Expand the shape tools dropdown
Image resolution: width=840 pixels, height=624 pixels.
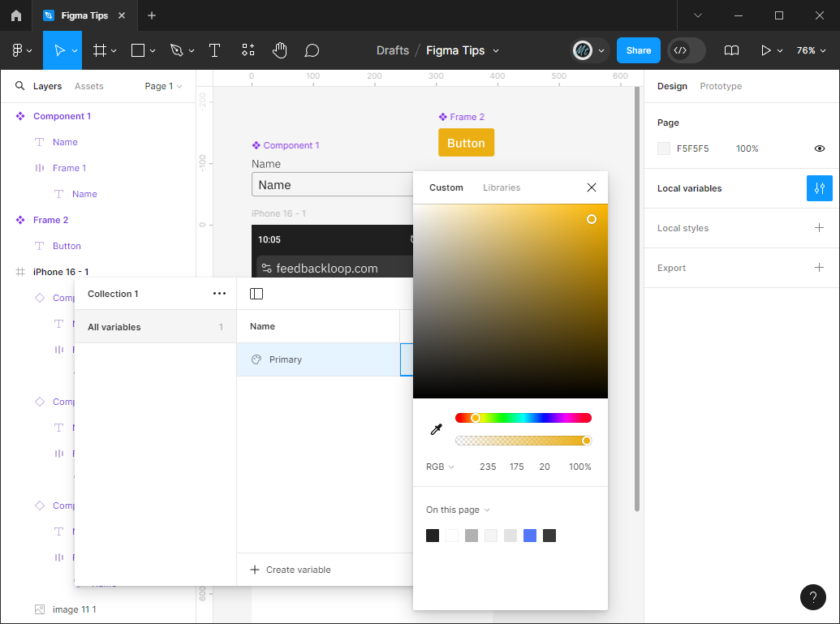tap(153, 51)
